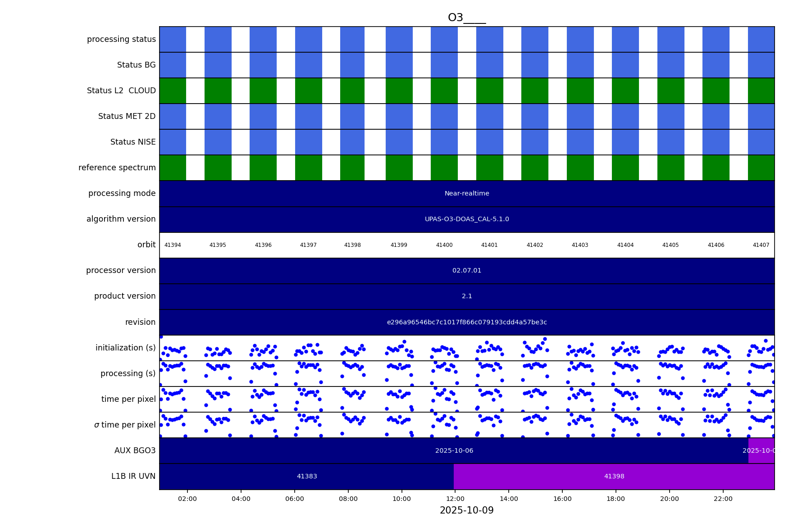Click the 2025-10-09 x-axis date label

466,511
